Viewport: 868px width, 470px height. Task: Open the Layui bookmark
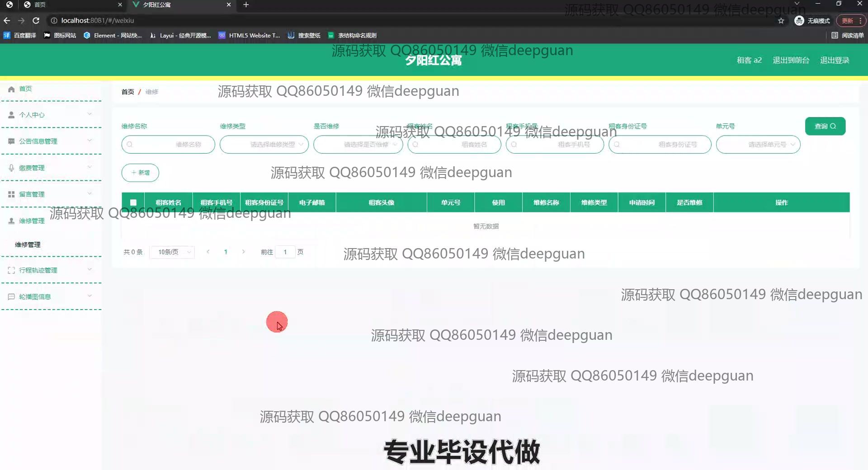[180, 35]
